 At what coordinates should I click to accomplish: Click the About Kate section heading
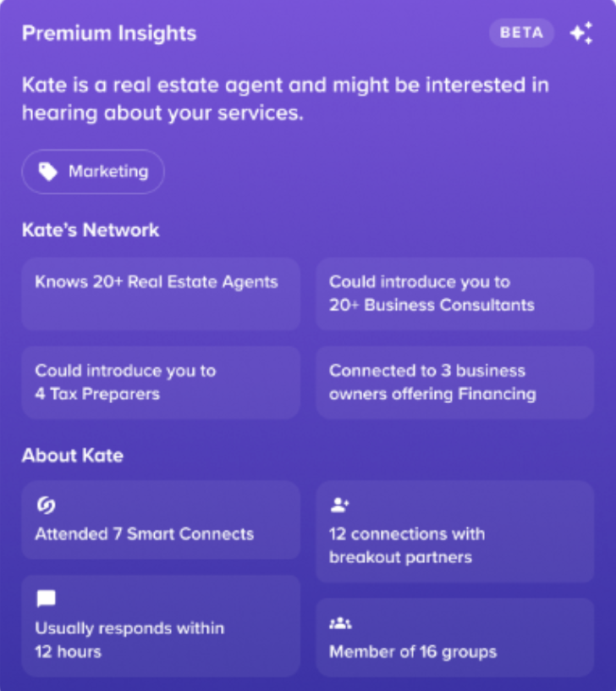point(73,455)
